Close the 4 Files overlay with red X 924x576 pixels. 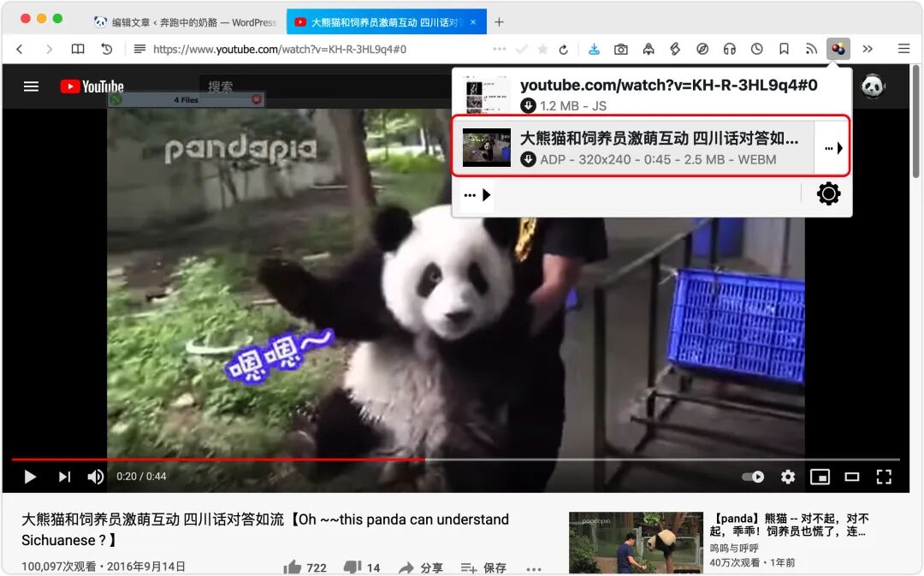[257, 99]
